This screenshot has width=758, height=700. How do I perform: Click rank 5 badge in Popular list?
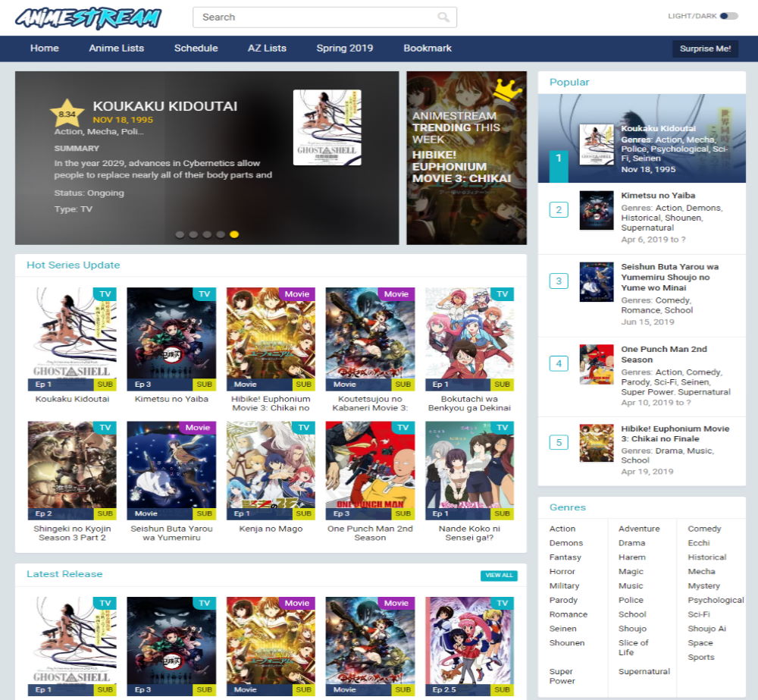click(x=559, y=442)
